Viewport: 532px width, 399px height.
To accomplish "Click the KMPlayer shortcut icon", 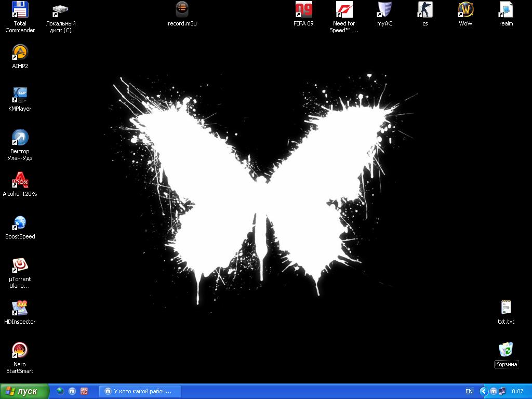I will pyautogui.click(x=20, y=95).
